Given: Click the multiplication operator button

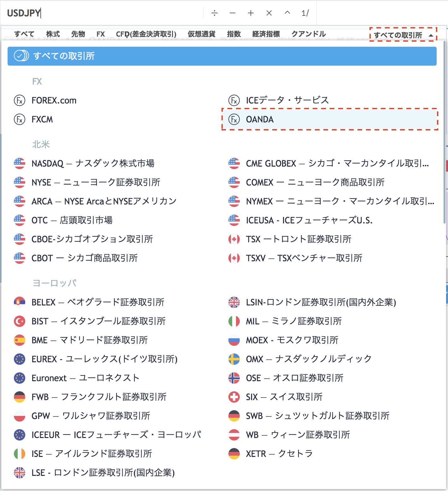Looking at the screenshot, I should (x=269, y=13).
